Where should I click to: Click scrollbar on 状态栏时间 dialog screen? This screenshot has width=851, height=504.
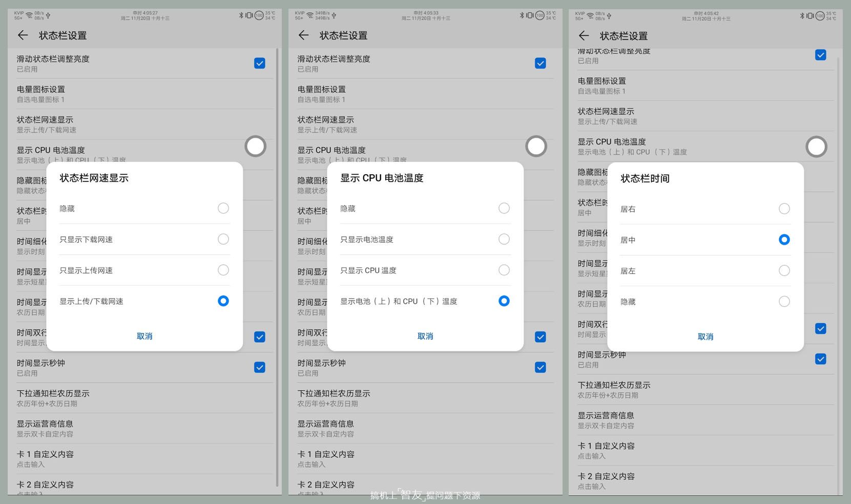point(838,276)
